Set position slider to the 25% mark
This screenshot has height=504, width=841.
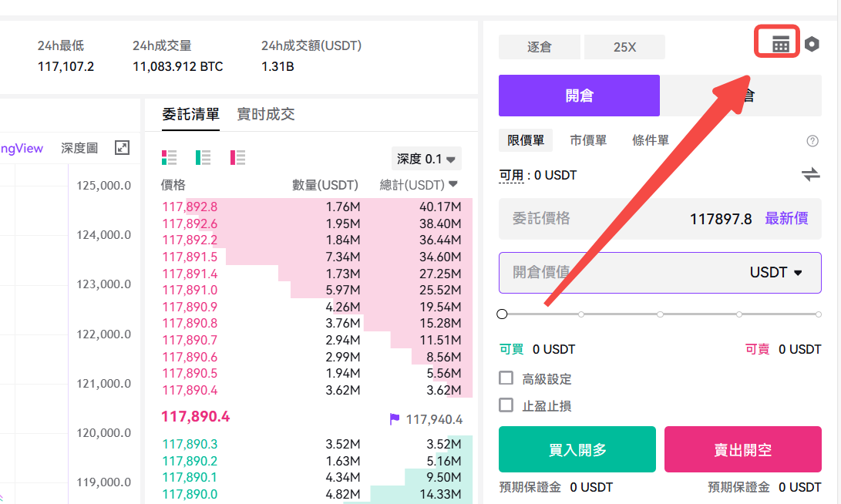click(581, 314)
